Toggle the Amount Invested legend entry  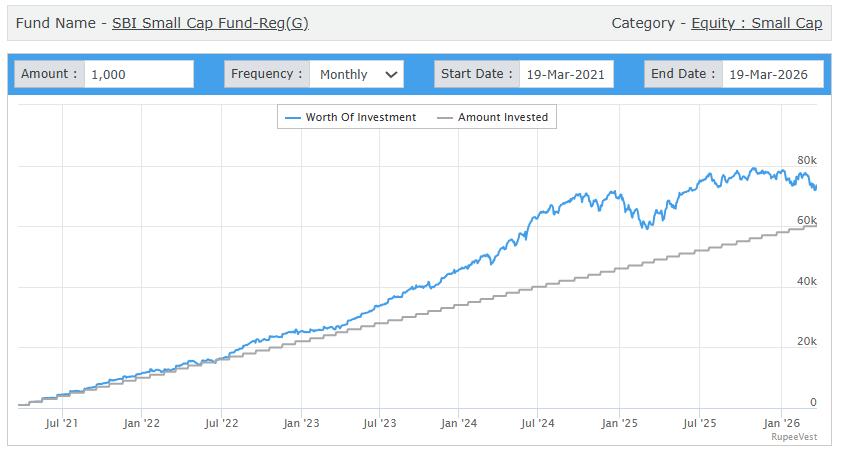coord(492,117)
